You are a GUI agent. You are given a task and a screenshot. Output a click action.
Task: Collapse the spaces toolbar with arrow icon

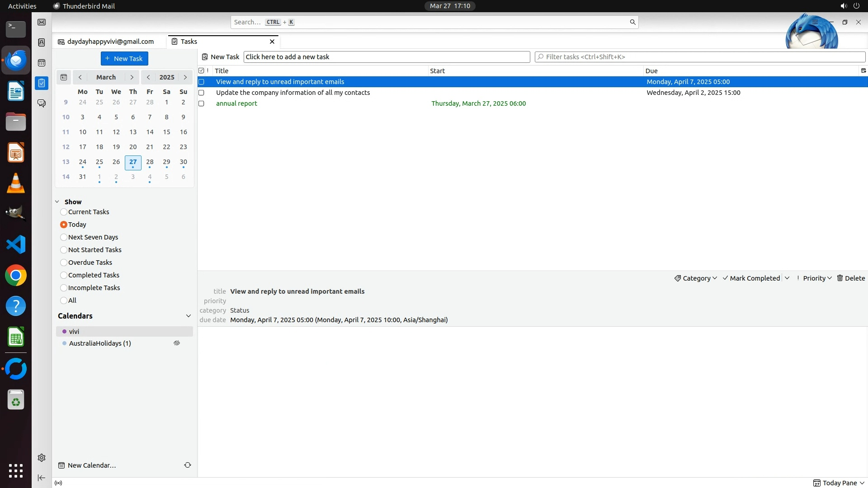click(42, 478)
